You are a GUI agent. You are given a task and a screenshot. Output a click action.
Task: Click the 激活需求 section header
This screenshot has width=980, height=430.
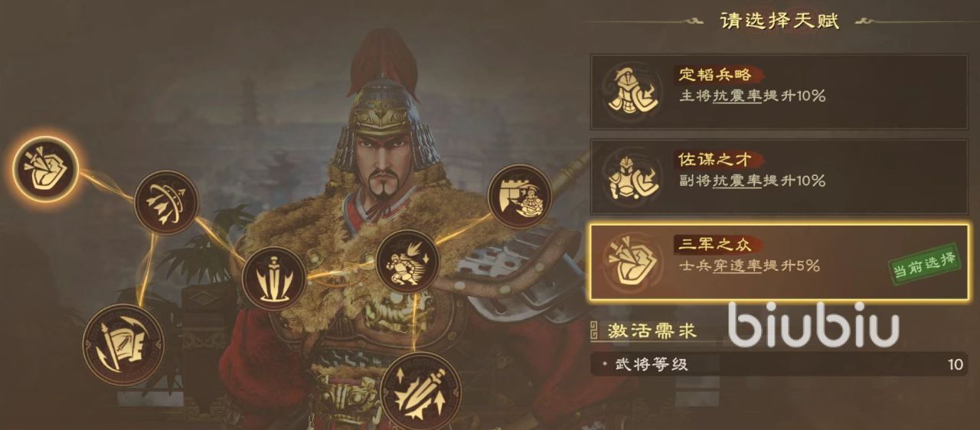click(652, 331)
